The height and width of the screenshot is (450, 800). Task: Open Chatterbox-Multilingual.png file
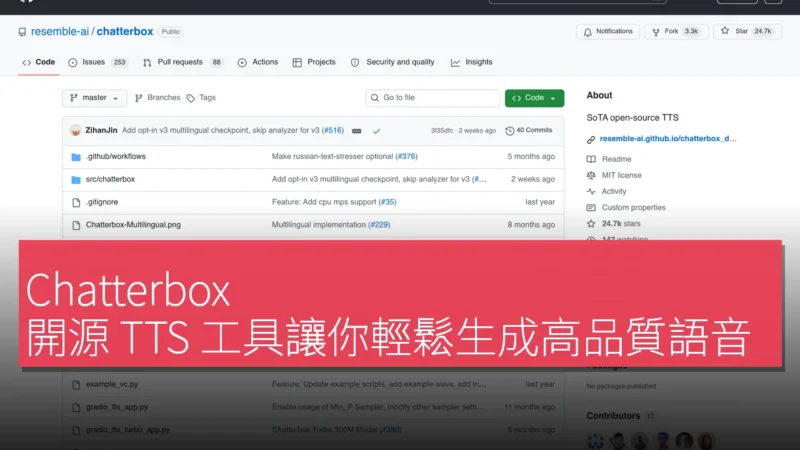(133, 225)
